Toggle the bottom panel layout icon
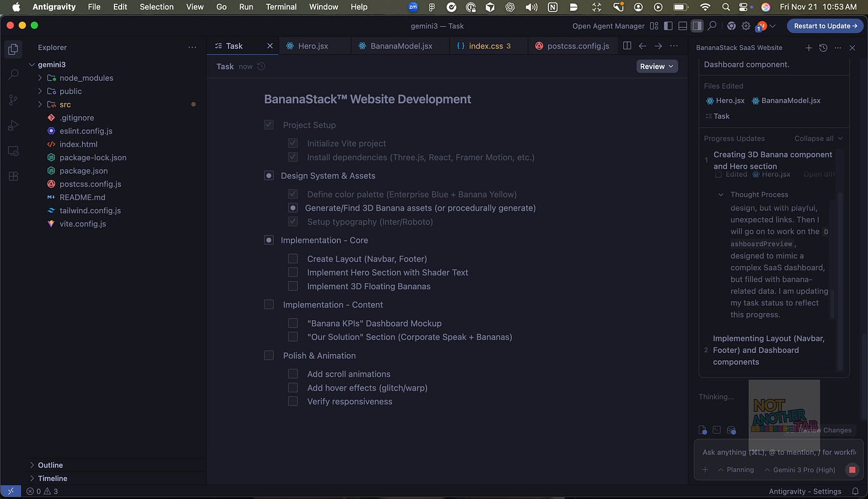The height and width of the screenshot is (499, 868). pos(683,26)
